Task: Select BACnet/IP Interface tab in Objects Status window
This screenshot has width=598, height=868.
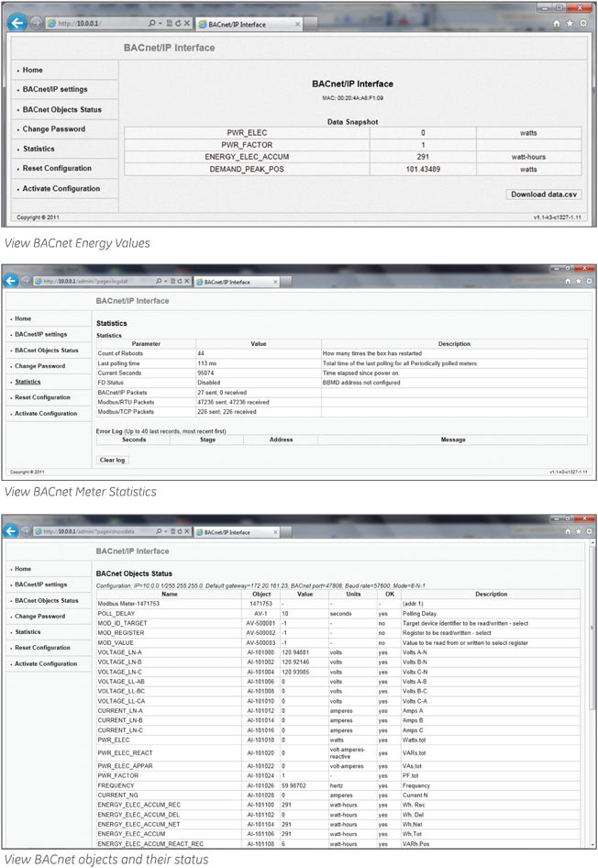Action: coord(237,532)
